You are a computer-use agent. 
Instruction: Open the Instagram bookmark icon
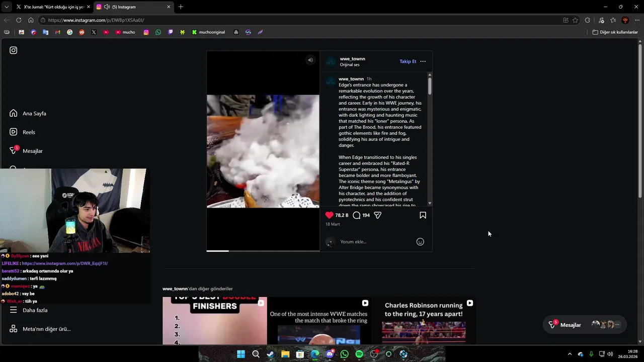146,32
